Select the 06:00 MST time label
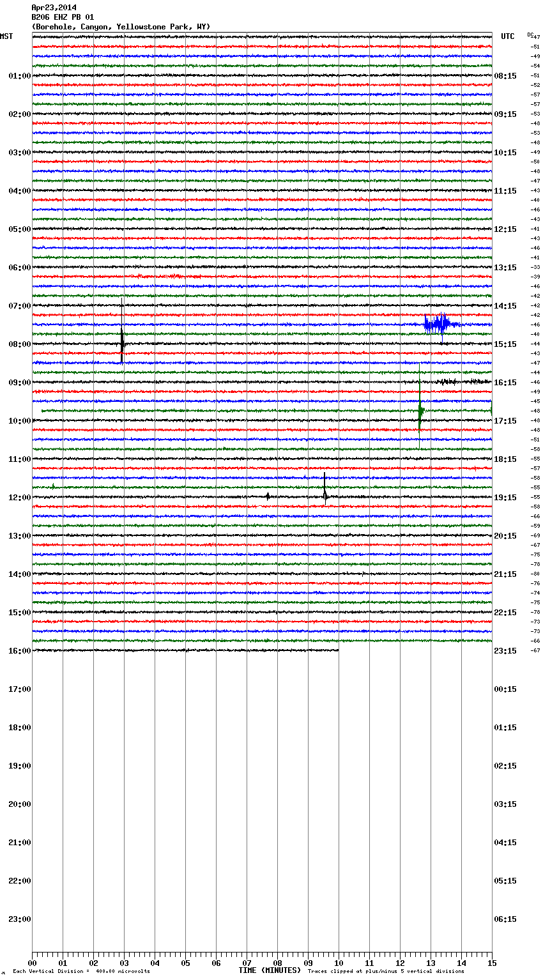 tap(20, 268)
